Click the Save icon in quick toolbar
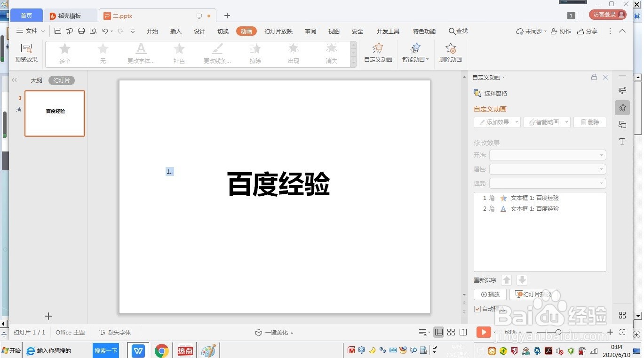644x358 pixels. click(58, 31)
